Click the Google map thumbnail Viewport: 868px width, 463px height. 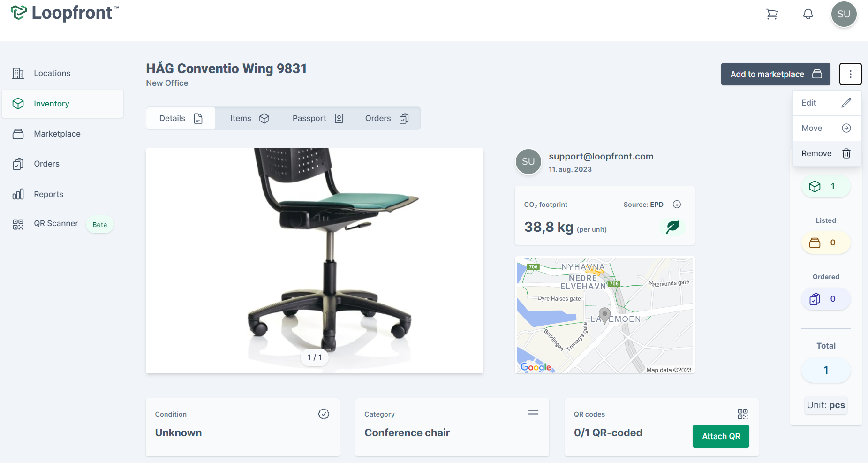click(x=604, y=315)
